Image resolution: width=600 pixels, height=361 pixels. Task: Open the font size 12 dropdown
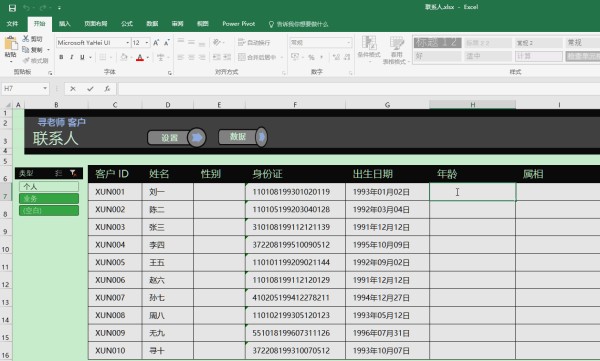[147, 42]
